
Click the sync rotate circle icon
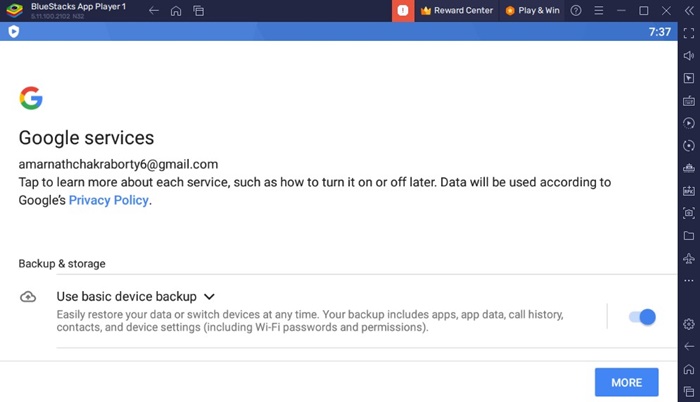pos(689,146)
